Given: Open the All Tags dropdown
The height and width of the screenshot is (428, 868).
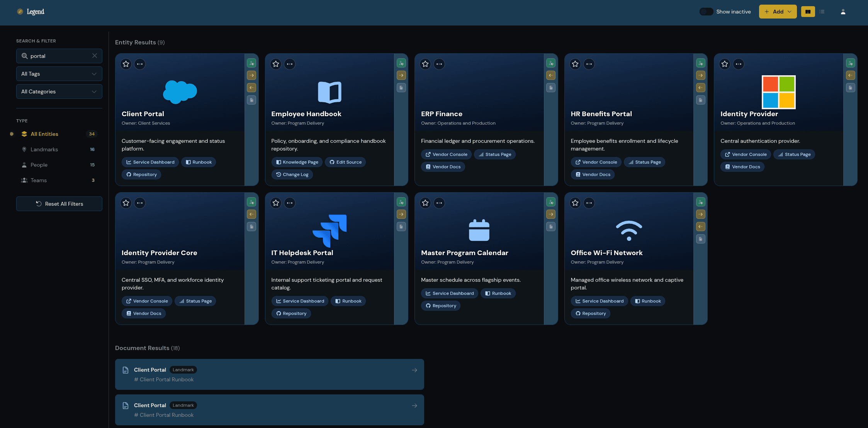Looking at the screenshot, I should 59,74.
